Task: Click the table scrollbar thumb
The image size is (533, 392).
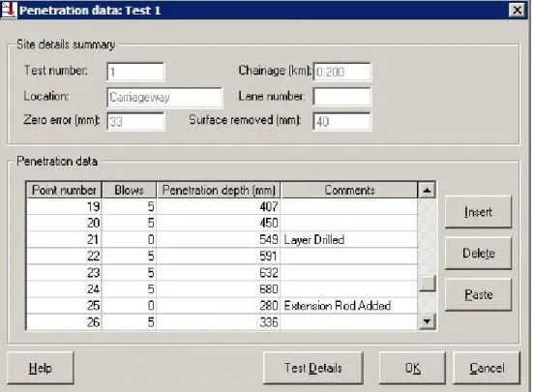Action: tap(427, 284)
